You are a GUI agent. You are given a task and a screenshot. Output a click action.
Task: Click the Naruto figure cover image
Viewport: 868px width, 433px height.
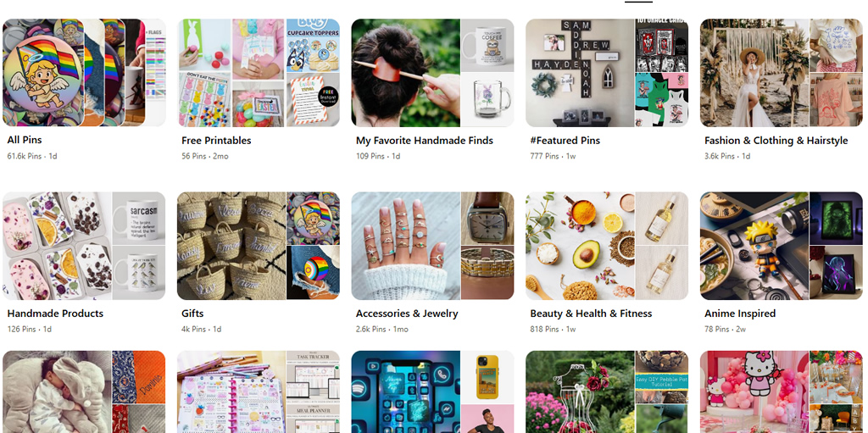point(754,246)
